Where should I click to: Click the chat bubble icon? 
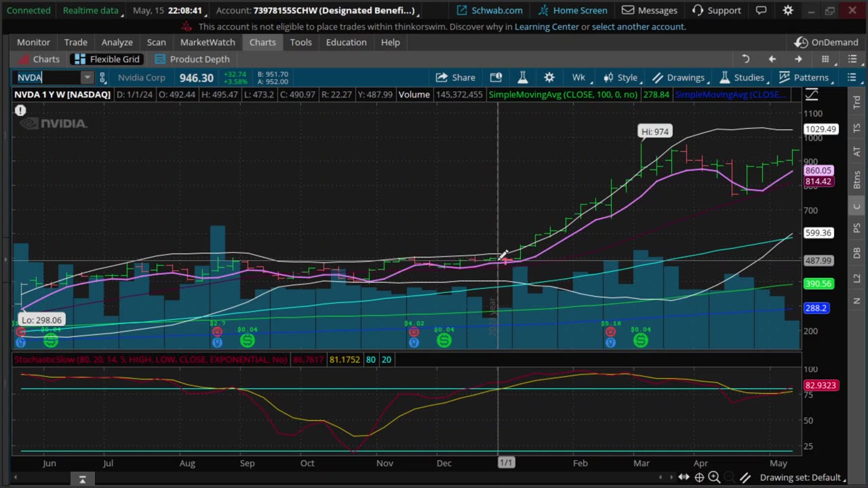762,10
